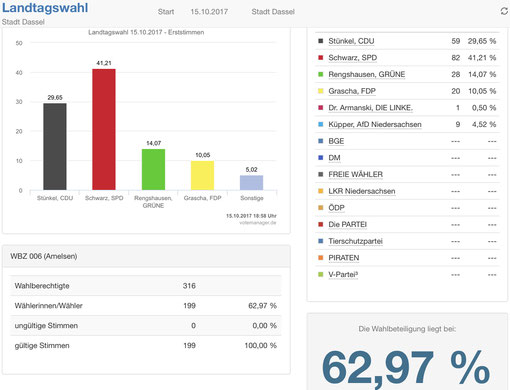The width and height of the screenshot is (510, 390).
Task: Click the Rengshausen, GRÜNE entry
Action: (x=367, y=74)
